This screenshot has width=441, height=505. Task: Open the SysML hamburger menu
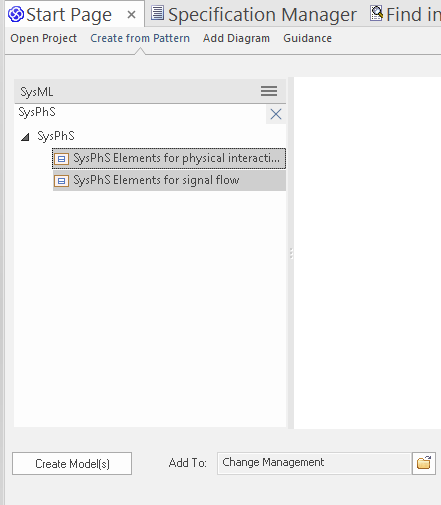[269, 91]
